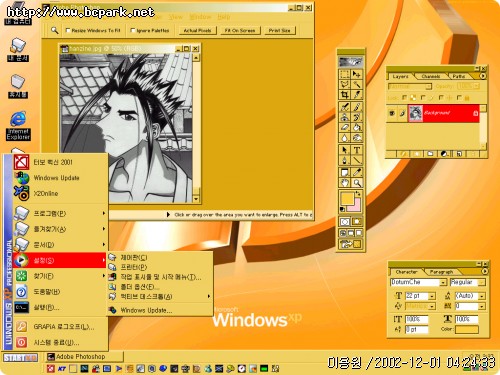Click the foreground color swatch
Image resolution: width=500 pixels, height=375 pixels.
click(347, 199)
